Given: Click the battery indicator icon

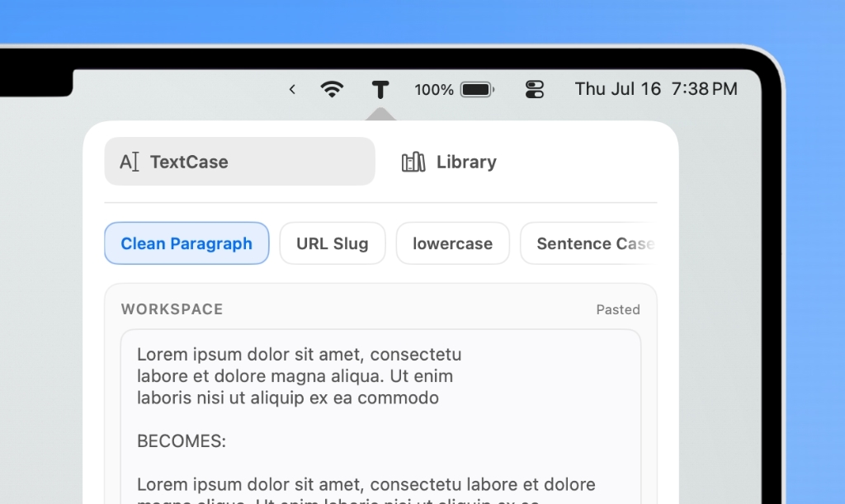Looking at the screenshot, I should coord(478,89).
